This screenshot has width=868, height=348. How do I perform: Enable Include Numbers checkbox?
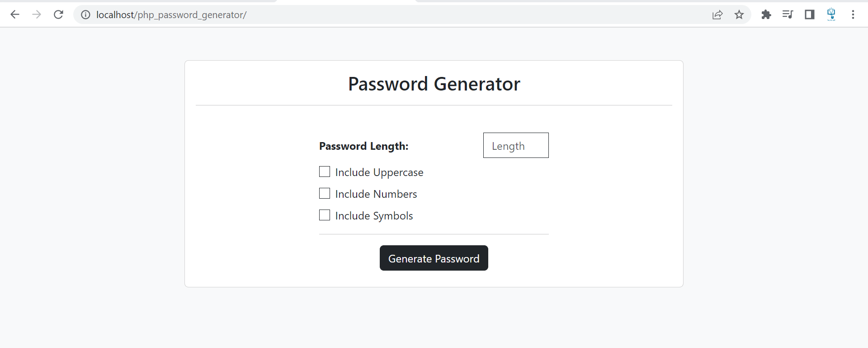coord(325,194)
